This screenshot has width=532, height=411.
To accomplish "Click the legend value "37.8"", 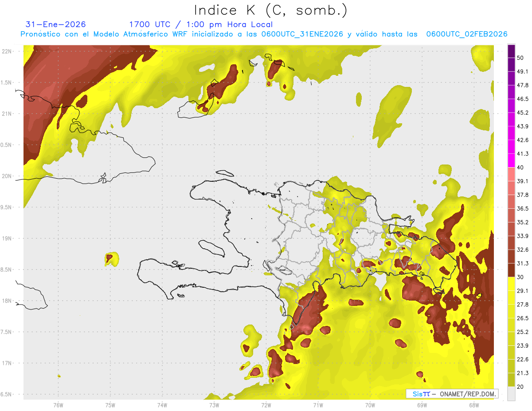I will pos(523,195).
